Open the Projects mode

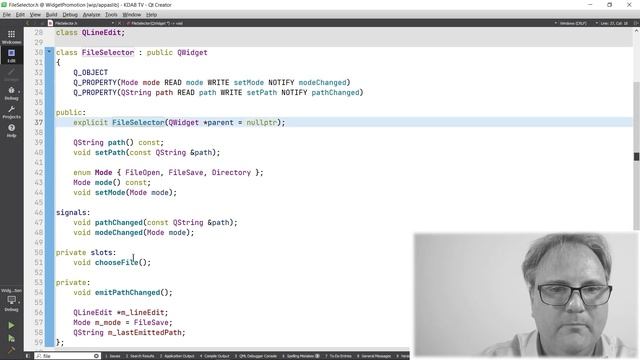pos(11,112)
